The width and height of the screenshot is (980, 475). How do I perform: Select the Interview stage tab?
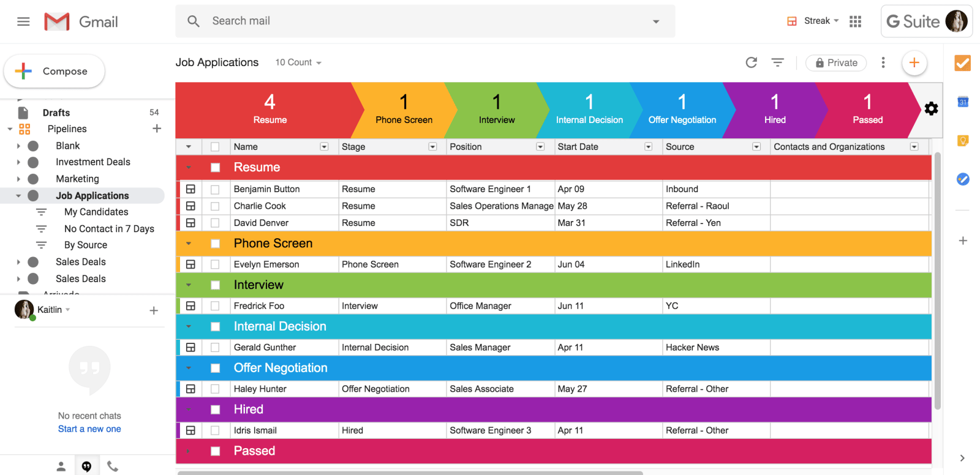[x=497, y=110]
